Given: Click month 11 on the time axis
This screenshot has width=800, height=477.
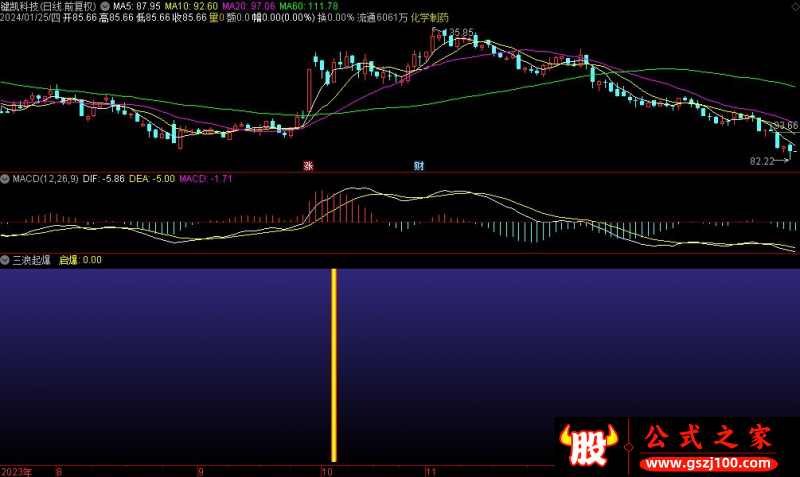Looking at the screenshot, I should pos(430,471).
